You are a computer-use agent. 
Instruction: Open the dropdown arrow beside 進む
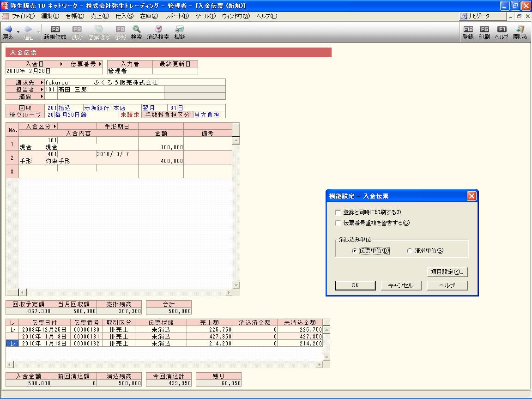pos(38,32)
